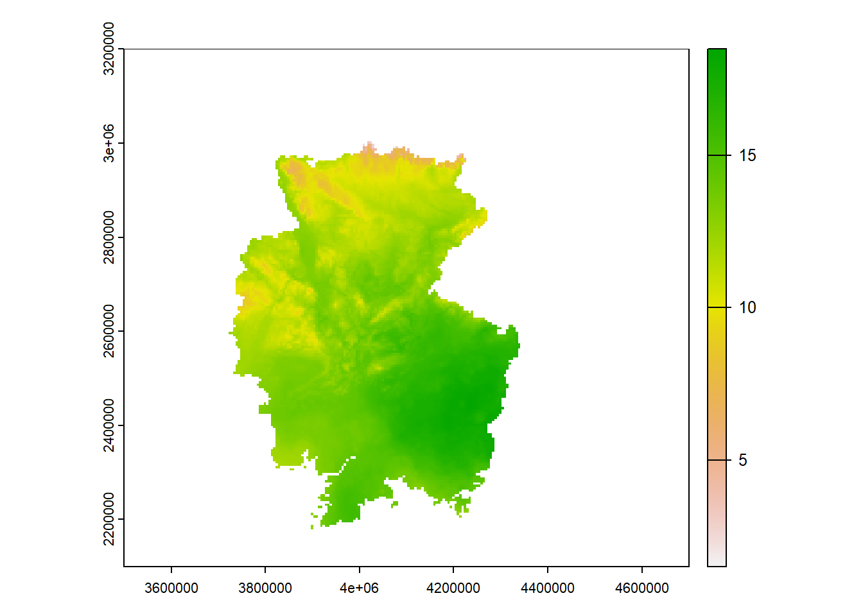Pick the dark green top of the color bar

pos(717,54)
